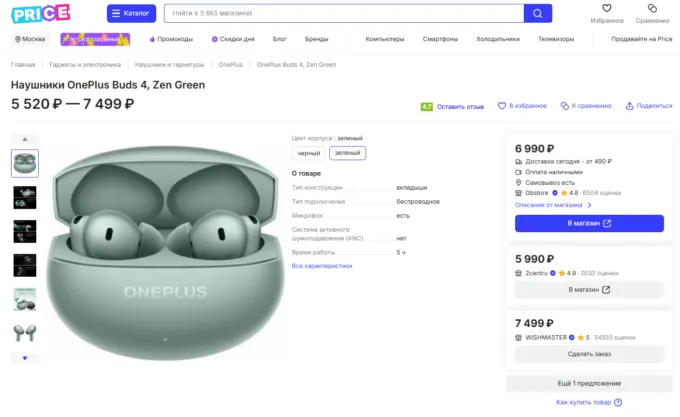680x417 pixels.
Task: Click the PRICE logo
Action: pyautogui.click(x=40, y=13)
